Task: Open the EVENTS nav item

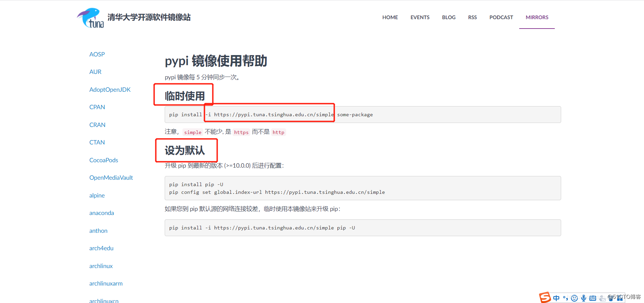Action: coord(420,17)
